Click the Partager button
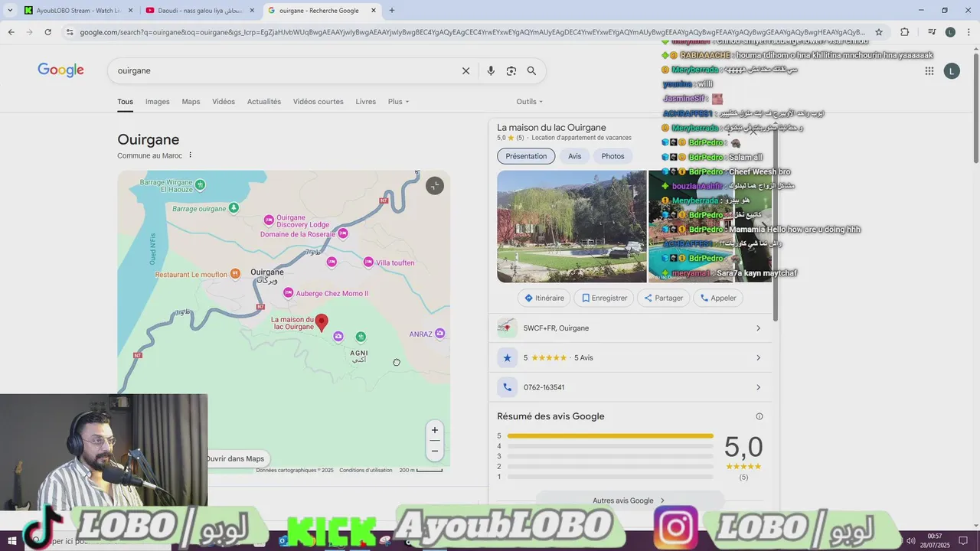Viewport: 980px width, 551px height. click(x=664, y=298)
